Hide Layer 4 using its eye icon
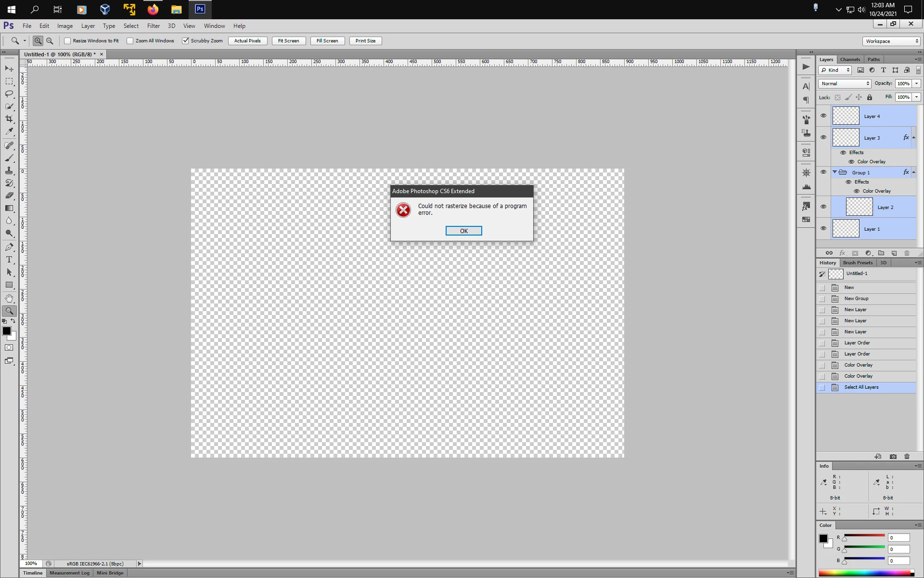924x578 pixels. 823,116
